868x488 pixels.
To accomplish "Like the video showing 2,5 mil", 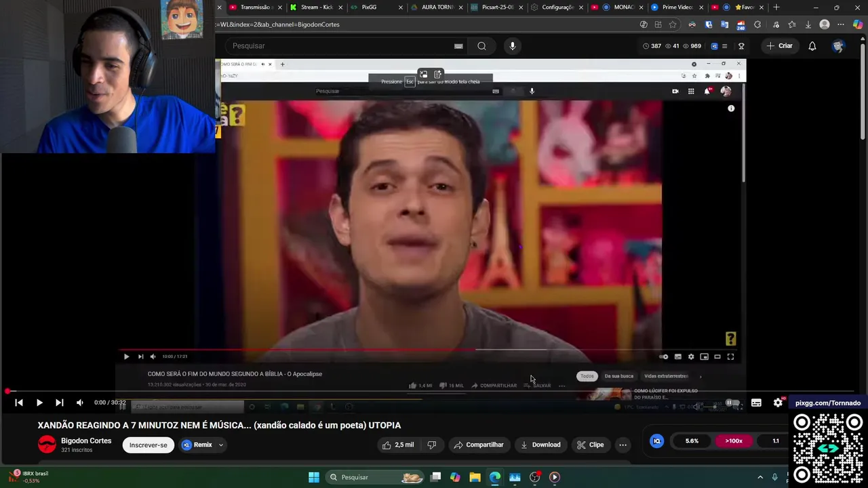I will pyautogui.click(x=397, y=445).
